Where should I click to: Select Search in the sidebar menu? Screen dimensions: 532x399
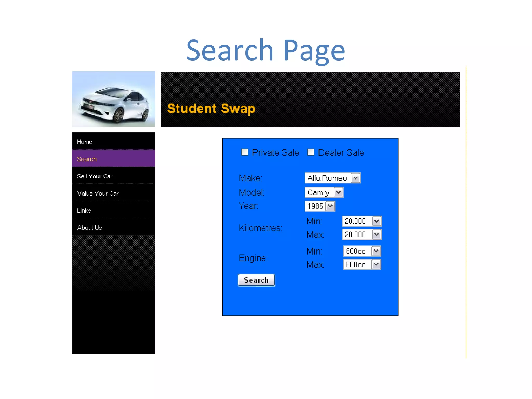[114, 158]
